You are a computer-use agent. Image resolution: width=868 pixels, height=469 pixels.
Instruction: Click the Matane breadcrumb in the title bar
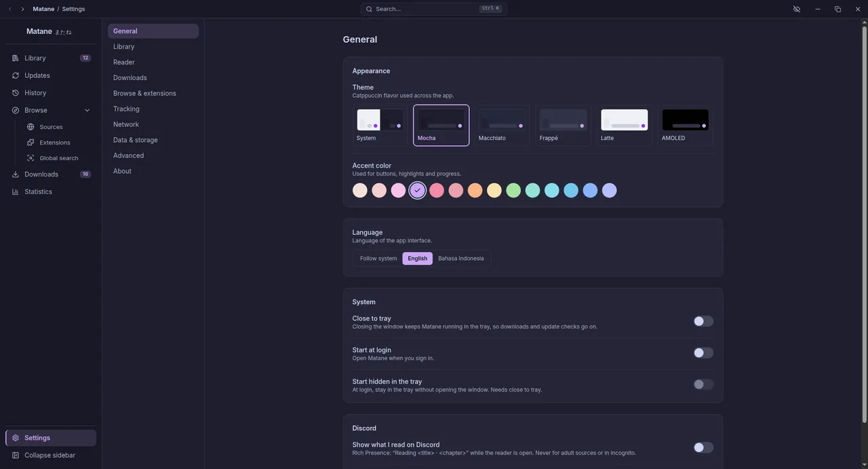(x=43, y=9)
